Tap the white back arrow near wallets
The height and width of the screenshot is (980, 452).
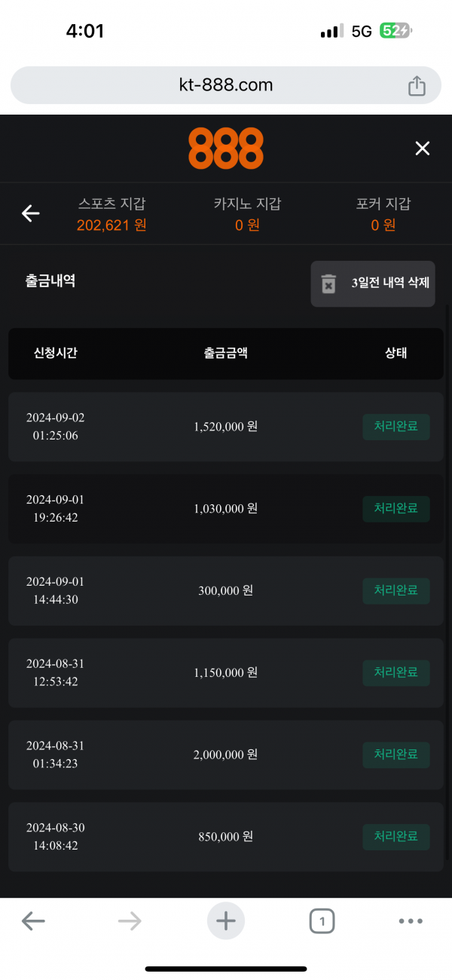tap(30, 213)
